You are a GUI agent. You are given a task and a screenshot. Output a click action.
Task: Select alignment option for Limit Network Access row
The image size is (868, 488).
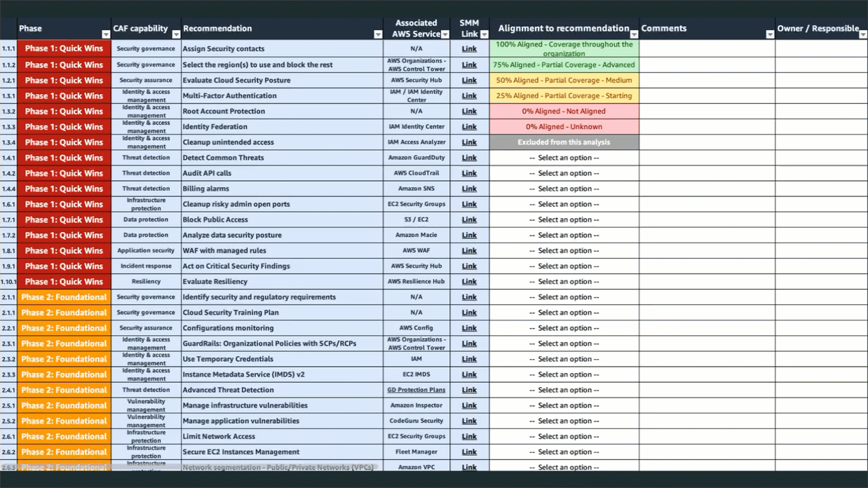tap(564, 436)
